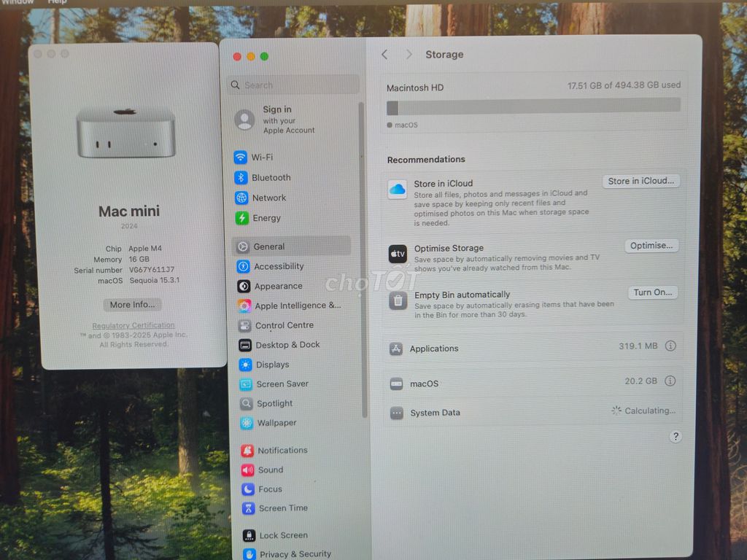
Task: Click the Optimise... button
Action: 651,246
